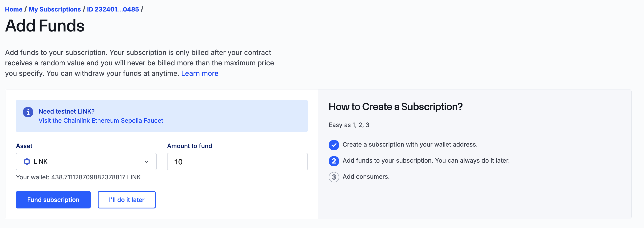
Task: Click the Need testnet LINK? heading
Action: pos(67,111)
